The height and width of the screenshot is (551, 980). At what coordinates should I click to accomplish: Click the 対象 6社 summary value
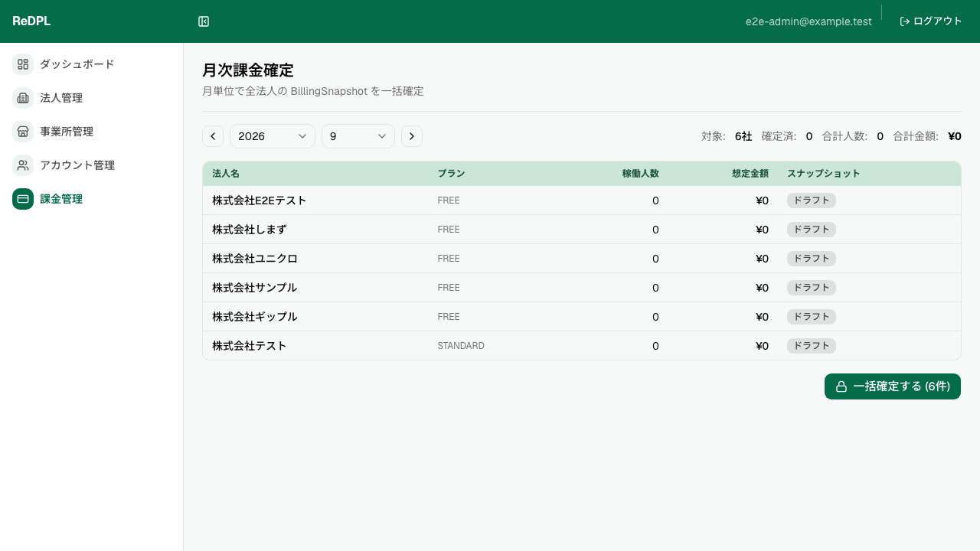click(743, 136)
